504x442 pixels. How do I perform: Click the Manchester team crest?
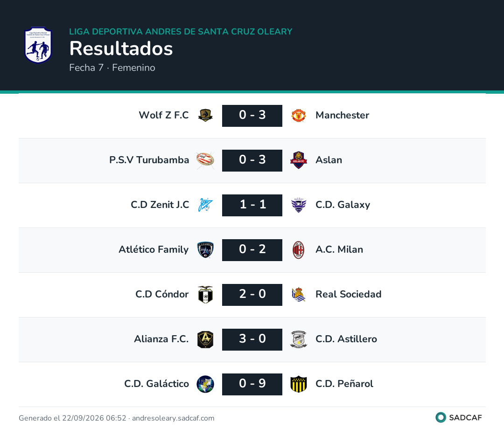pyautogui.click(x=299, y=115)
